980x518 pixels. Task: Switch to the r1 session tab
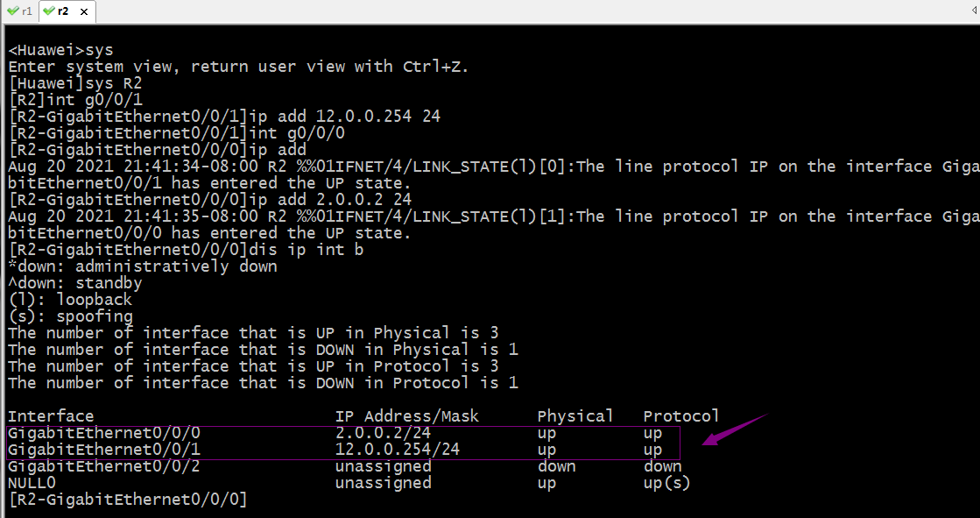pyautogui.click(x=19, y=11)
